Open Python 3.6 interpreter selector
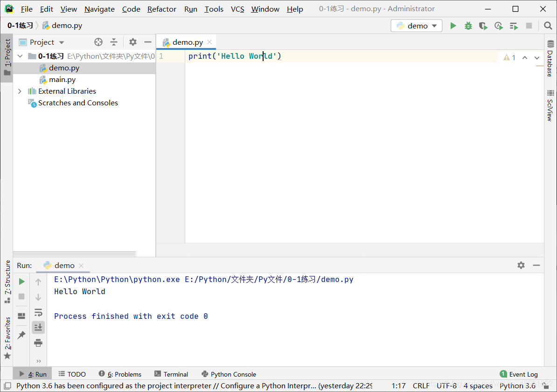557x392 pixels. 517,385
